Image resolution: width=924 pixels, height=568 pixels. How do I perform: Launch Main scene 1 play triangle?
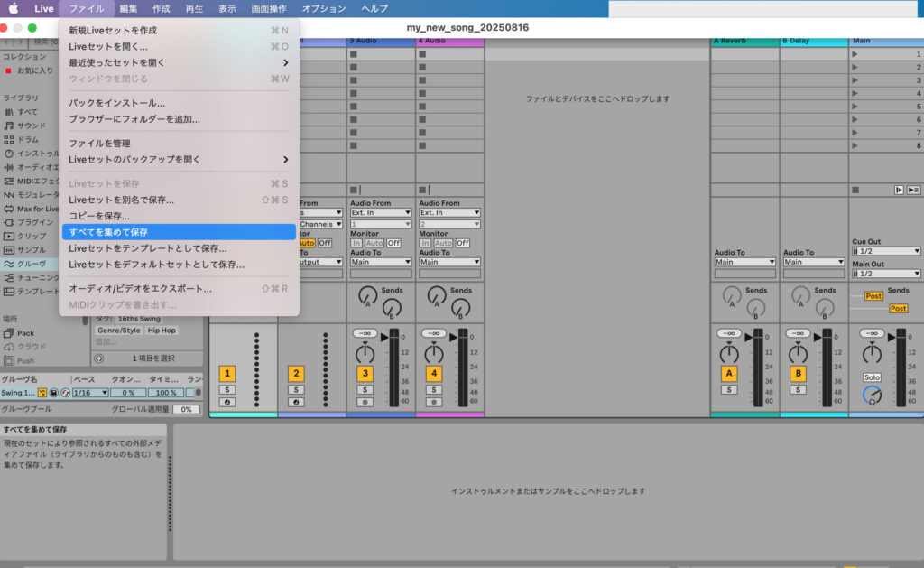(855, 53)
